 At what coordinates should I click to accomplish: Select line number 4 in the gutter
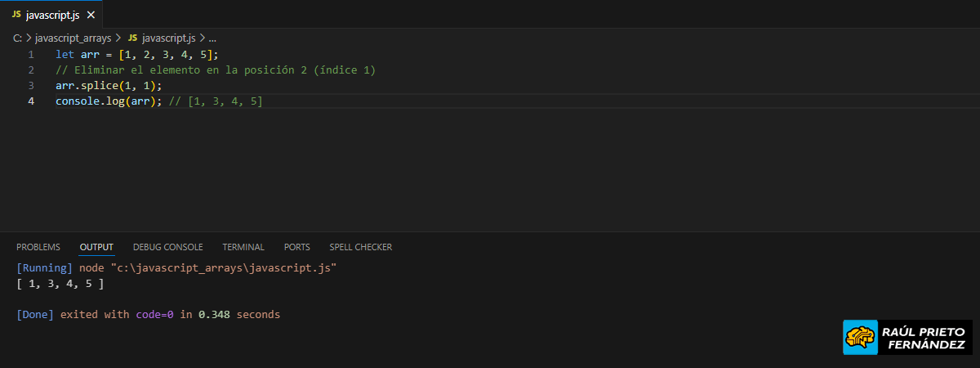(x=31, y=101)
